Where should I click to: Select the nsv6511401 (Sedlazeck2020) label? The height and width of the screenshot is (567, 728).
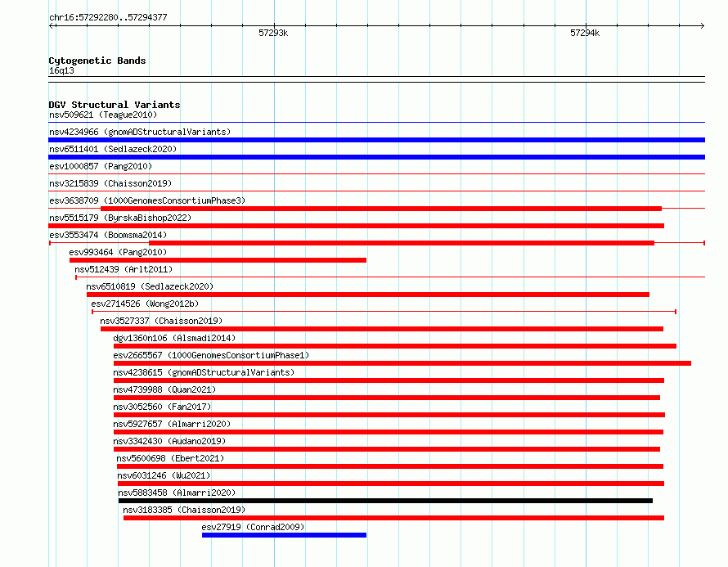click(x=113, y=149)
